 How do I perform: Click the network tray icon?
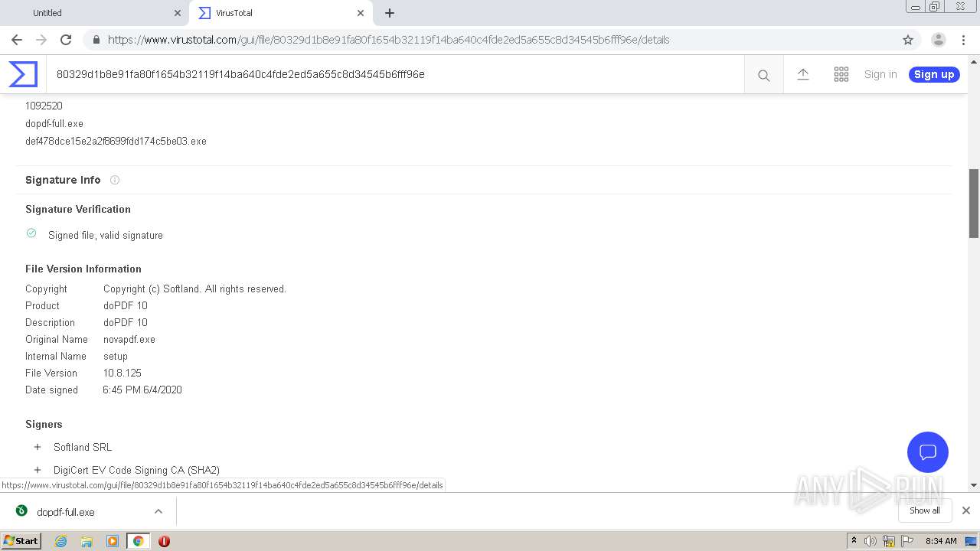coord(889,541)
